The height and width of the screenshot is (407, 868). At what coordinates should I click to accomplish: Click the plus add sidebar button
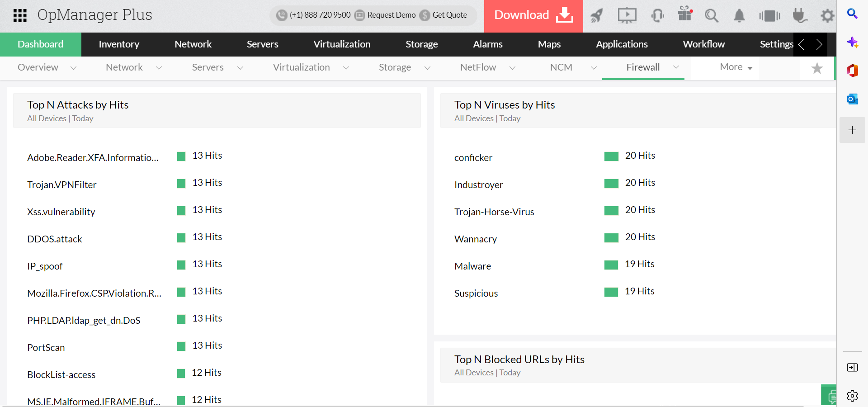click(x=853, y=130)
